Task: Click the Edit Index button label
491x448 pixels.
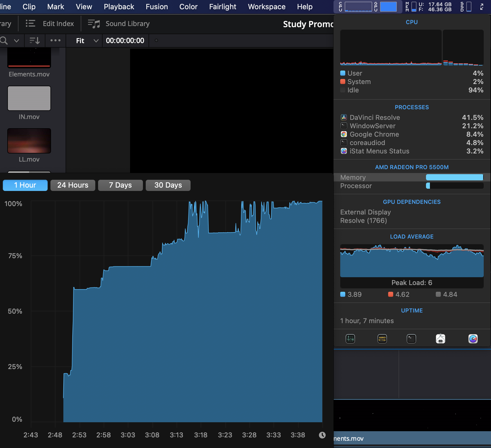Action: click(58, 24)
